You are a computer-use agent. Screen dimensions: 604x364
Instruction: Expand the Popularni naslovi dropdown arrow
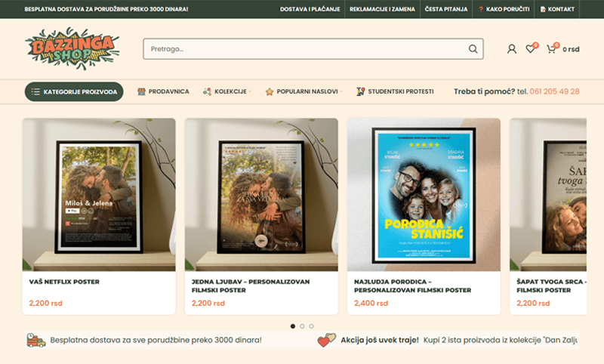(341, 91)
